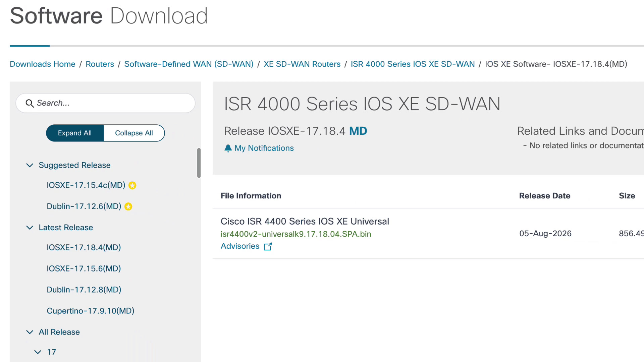
Task: Go to Downloads Home breadcrumb
Action: pos(43,64)
